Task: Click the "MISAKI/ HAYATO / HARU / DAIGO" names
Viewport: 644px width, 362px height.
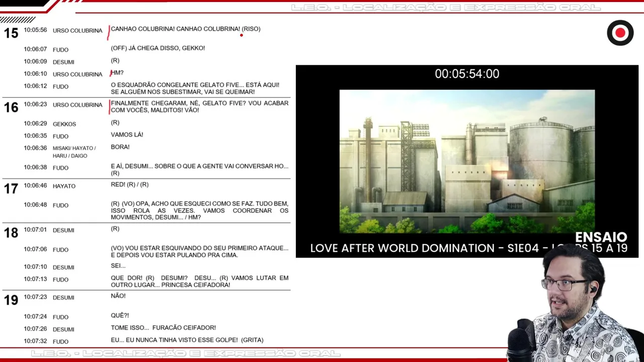Action: [74, 152]
